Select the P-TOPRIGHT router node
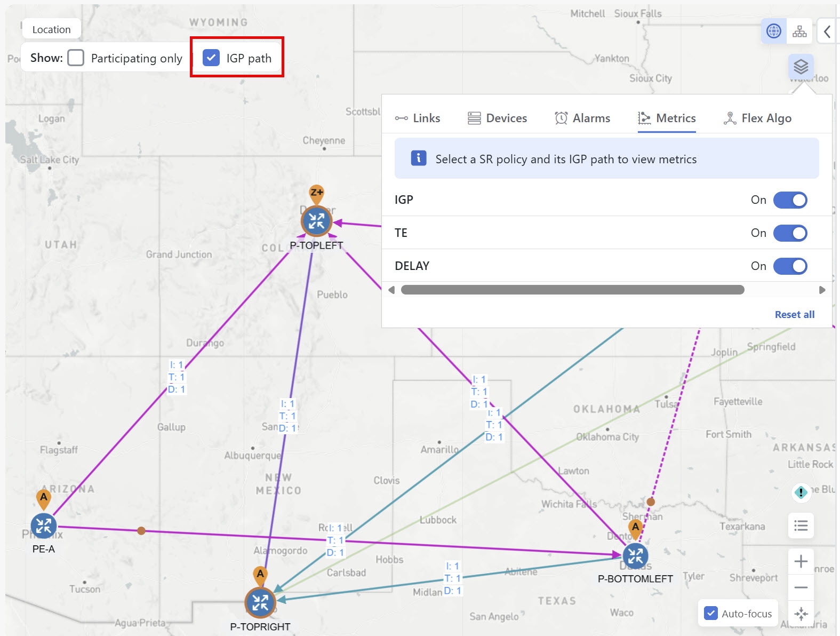The width and height of the screenshot is (840, 636). pyautogui.click(x=260, y=602)
